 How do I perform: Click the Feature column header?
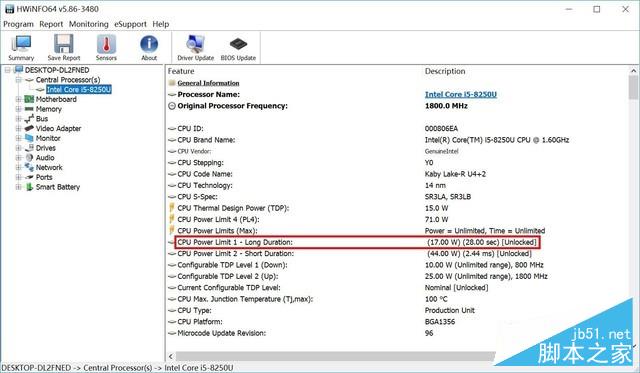(181, 71)
